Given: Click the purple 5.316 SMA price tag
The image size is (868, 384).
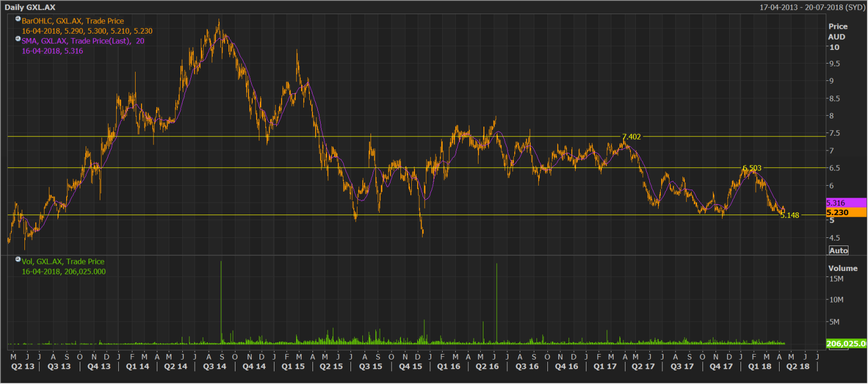Looking at the screenshot, I should click(x=846, y=203).
